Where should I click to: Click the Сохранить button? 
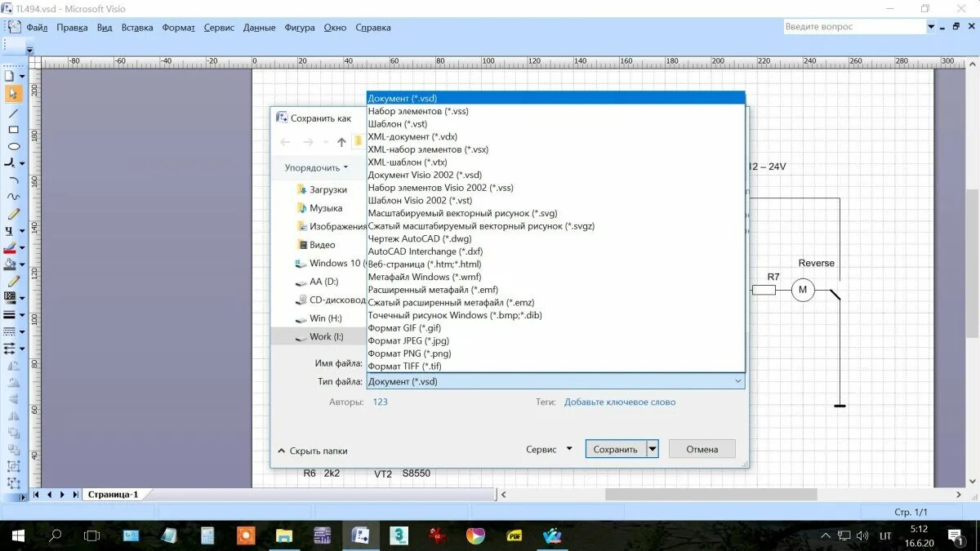click(616, 449)
